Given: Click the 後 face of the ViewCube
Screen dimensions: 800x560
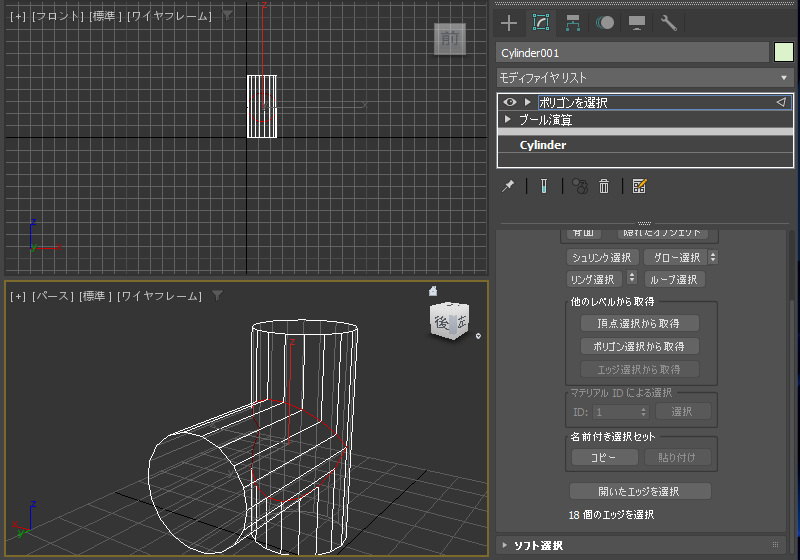Looking at the screenshot, I should pos(441,322).
